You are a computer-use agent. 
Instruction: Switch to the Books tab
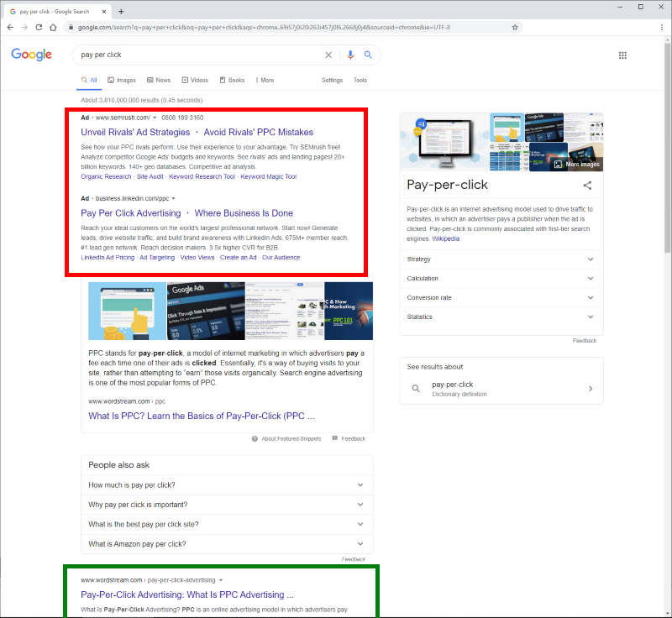[233, 80]
